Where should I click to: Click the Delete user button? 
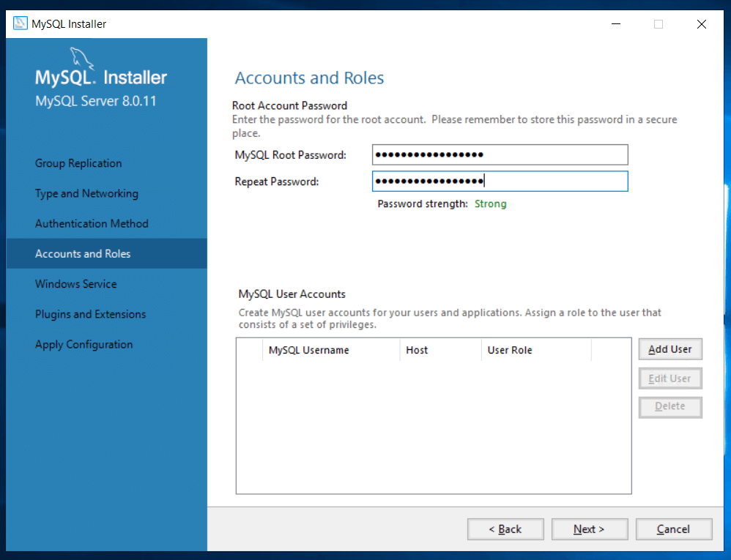pos(669,406)
